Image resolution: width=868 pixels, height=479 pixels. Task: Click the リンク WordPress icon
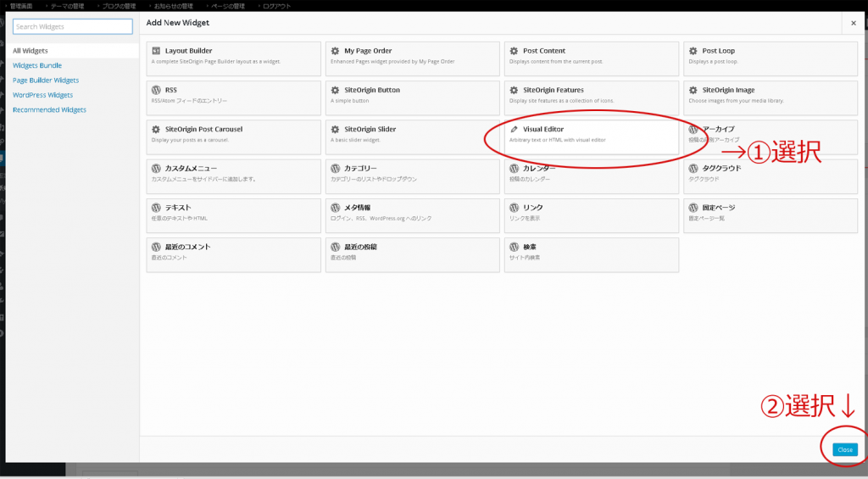pyautogui.click(x=514, y=208)
